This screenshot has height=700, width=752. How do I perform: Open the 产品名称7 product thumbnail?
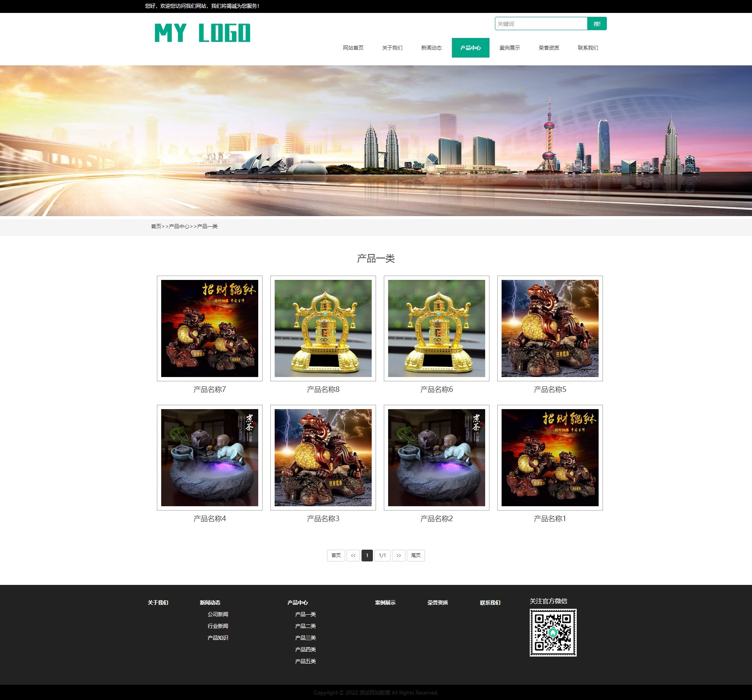(x=210, y=328)
